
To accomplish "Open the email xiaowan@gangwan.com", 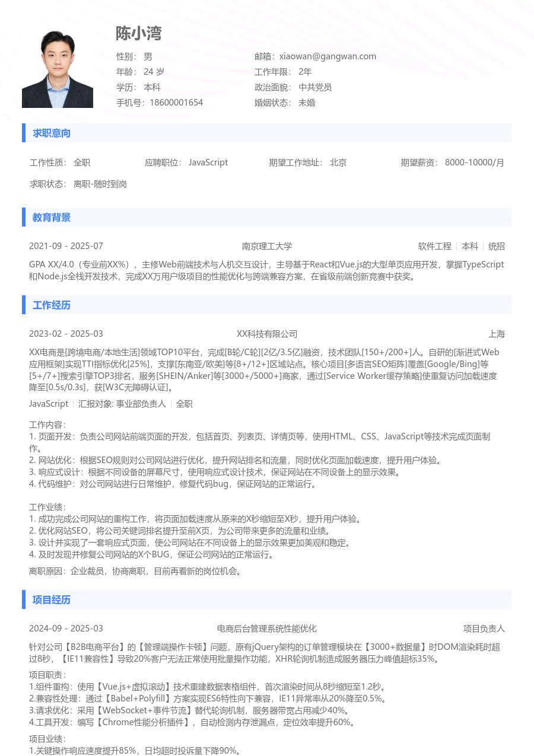I will pos(328,56).
